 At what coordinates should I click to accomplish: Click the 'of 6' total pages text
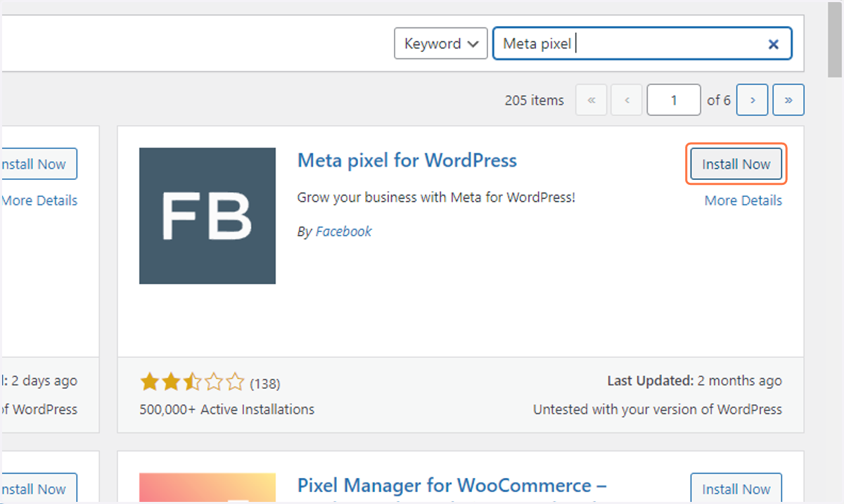[x=719, y=101]
